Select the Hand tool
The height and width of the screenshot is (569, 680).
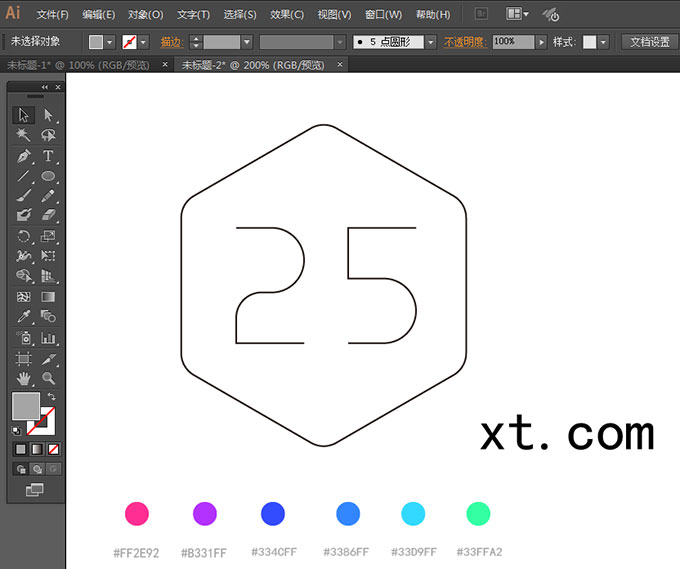[x=23, y=379]
